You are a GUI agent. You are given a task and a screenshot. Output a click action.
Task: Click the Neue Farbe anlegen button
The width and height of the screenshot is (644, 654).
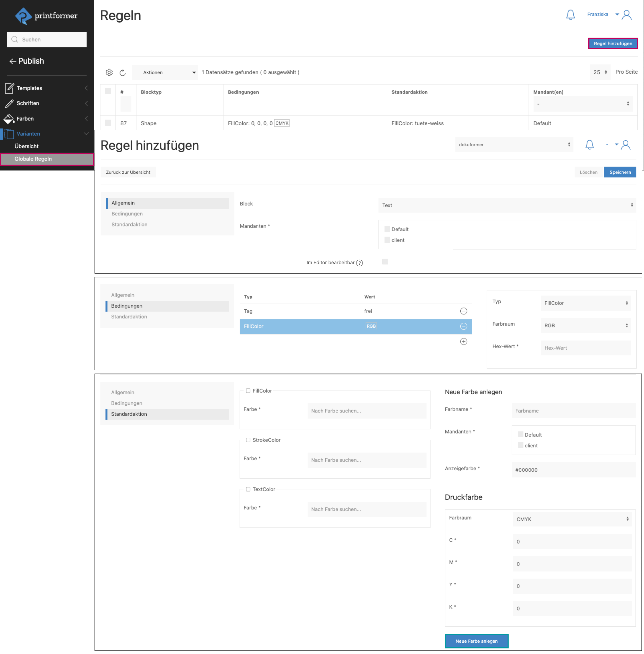tap(476, 641)
